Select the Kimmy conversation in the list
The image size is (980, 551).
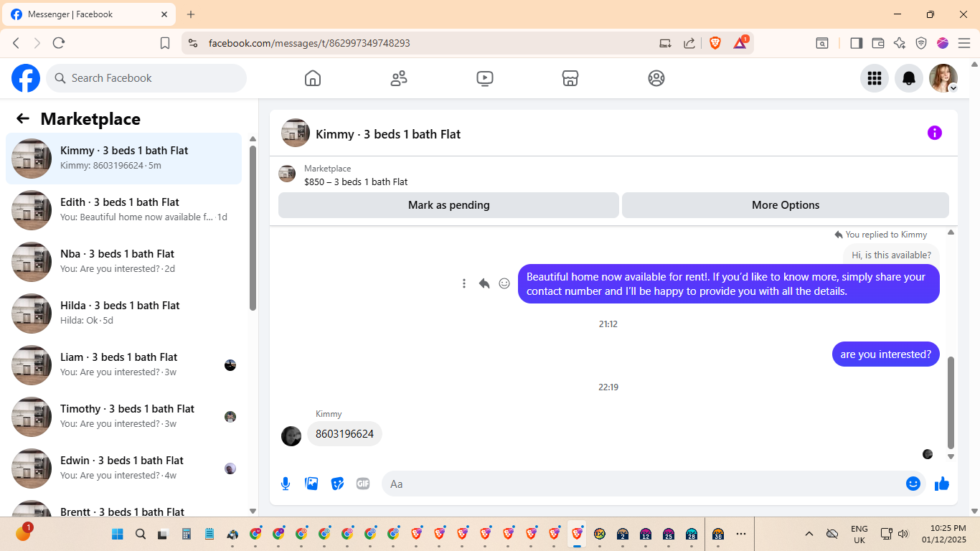tap(123, 159)
